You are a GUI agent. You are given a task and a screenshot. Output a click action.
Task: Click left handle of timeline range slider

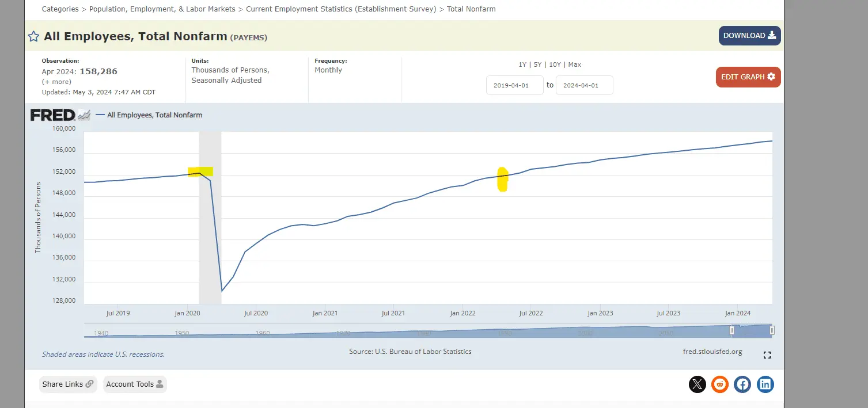pyautogui.click(x=732, y=330)
